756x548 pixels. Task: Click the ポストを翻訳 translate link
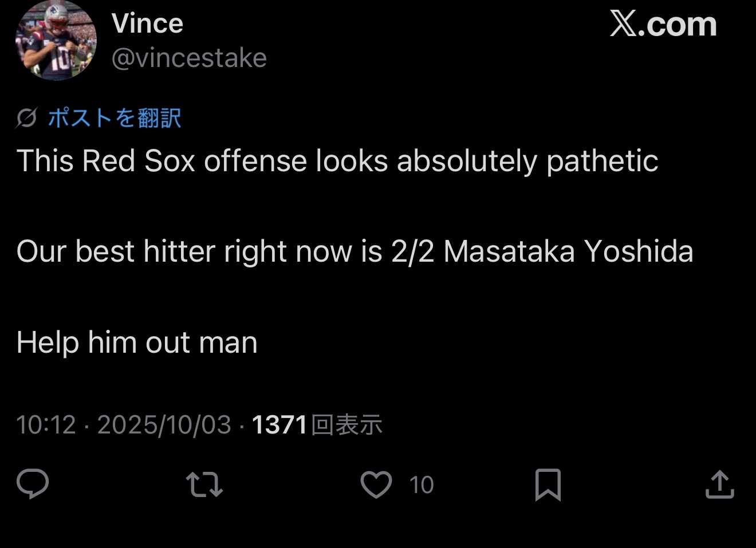(115, 118)
